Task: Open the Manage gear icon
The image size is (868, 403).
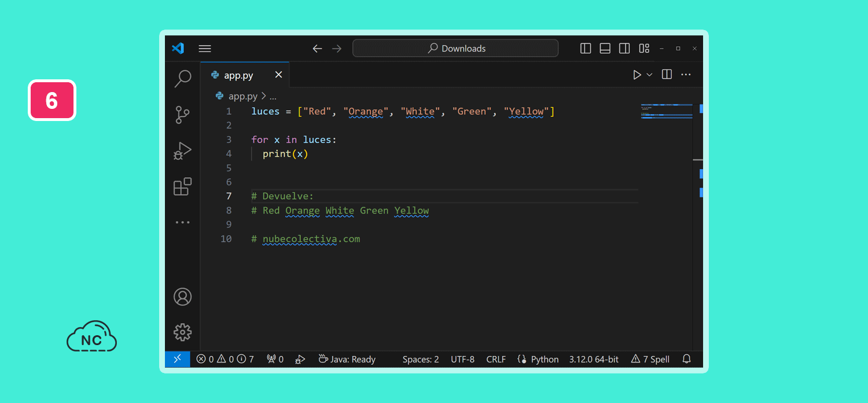Action: click(183, 332)
